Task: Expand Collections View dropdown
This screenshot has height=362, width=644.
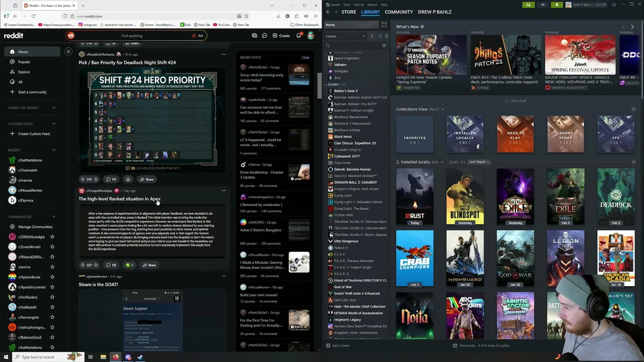Action: click(x=443, y=109)
